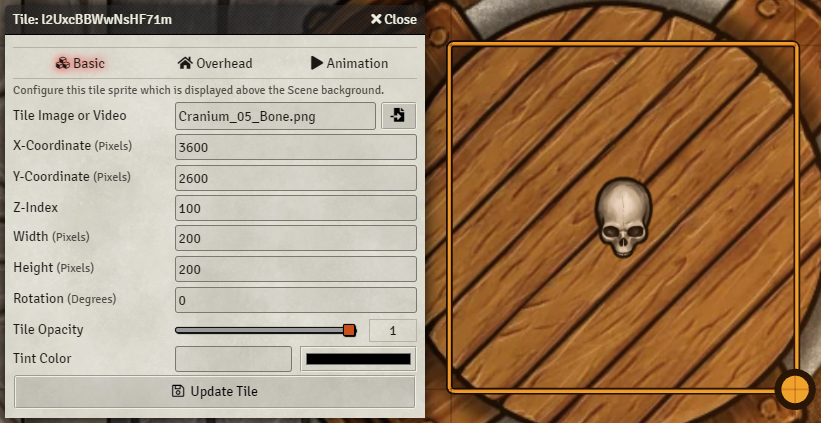The image size is (821, 423).
Task: Focus the Y-Coordinate field showing 2600
Action: (296, 178)
